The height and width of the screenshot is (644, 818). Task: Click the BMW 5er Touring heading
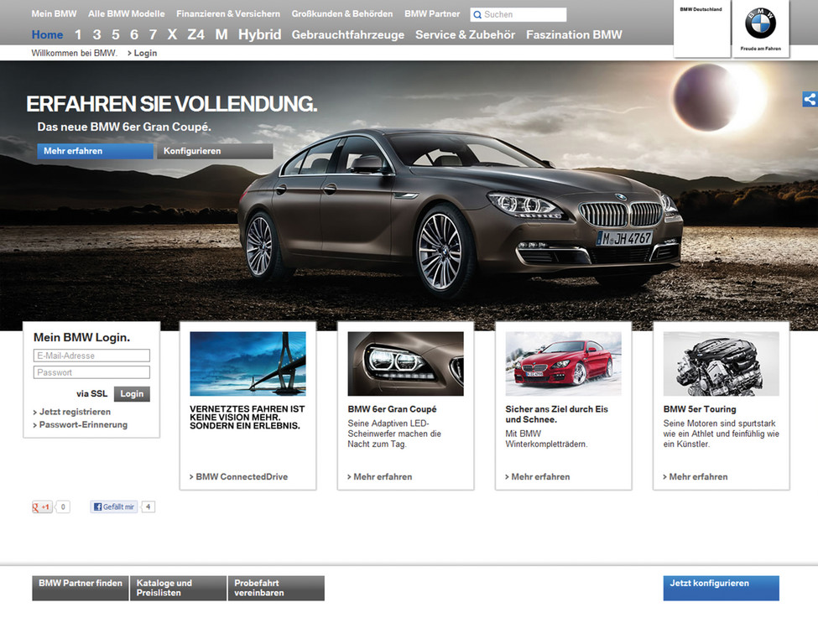click(x=700, y=409)
